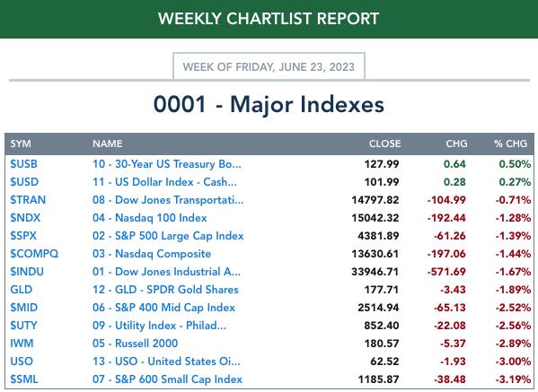Click the $TRAN ticker symbol
Screen dimensions: 538x392
[x=28, y=200]
